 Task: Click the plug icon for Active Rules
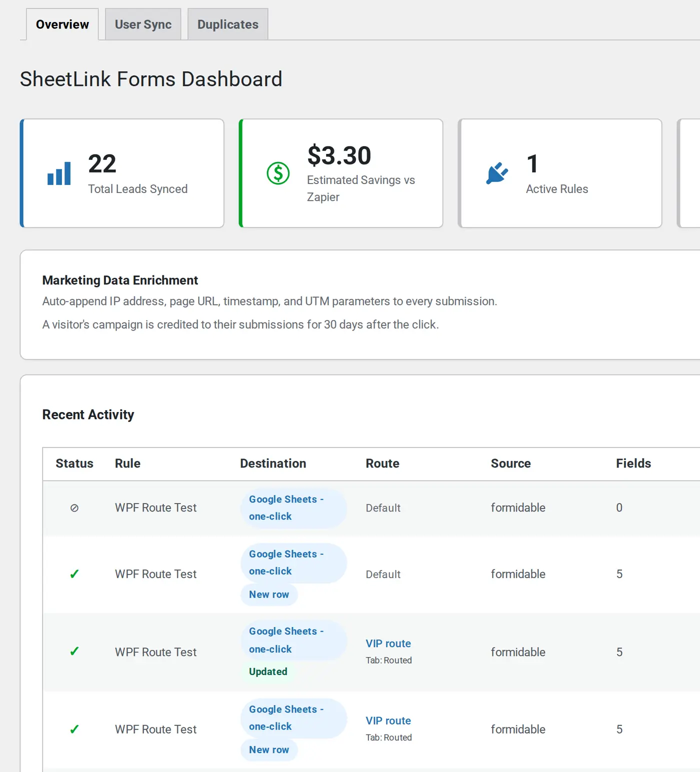(497, 173)
